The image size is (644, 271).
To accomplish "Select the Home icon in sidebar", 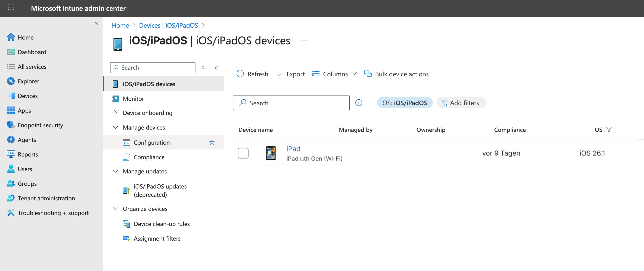I will pos(11,37).
